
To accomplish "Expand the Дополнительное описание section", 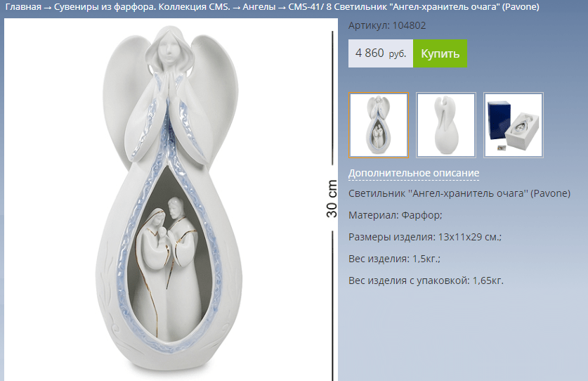I will [x=414, y=173].
